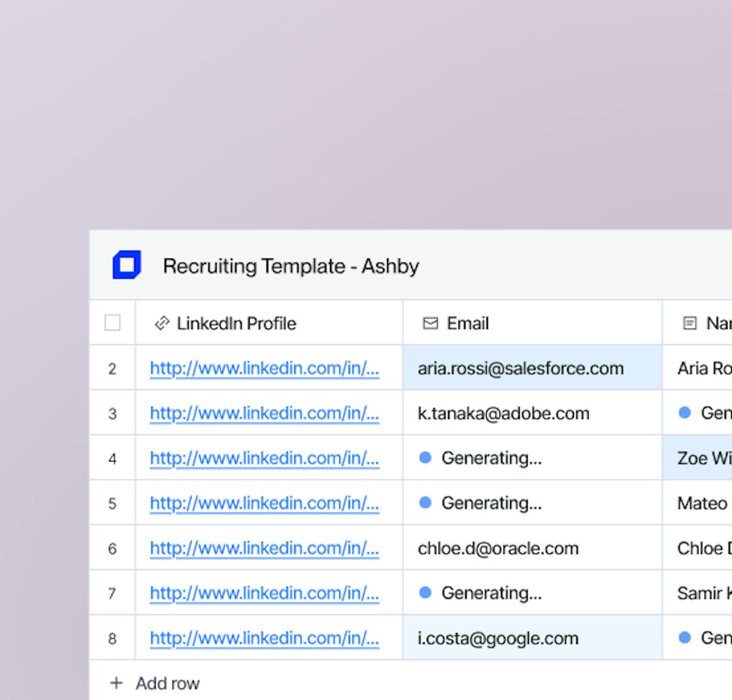Select row number 7

pyautogui.click(x=112, y=593)
